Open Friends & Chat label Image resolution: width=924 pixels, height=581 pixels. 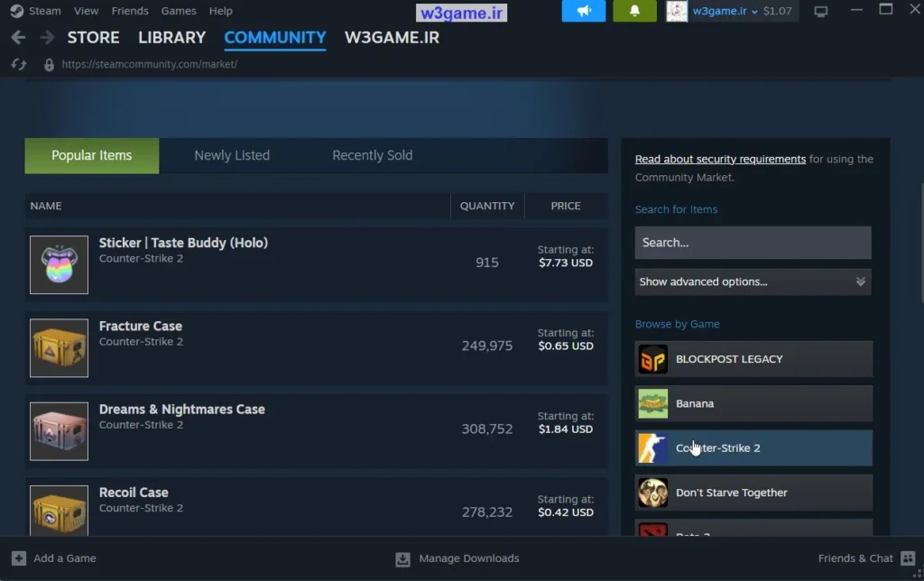pyautogui.click(x=855, y=558)
